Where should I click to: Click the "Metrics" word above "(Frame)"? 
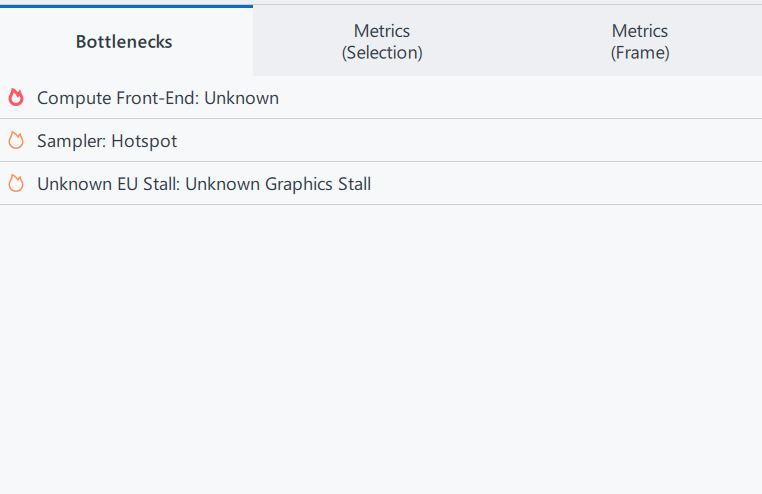(640, 31)
